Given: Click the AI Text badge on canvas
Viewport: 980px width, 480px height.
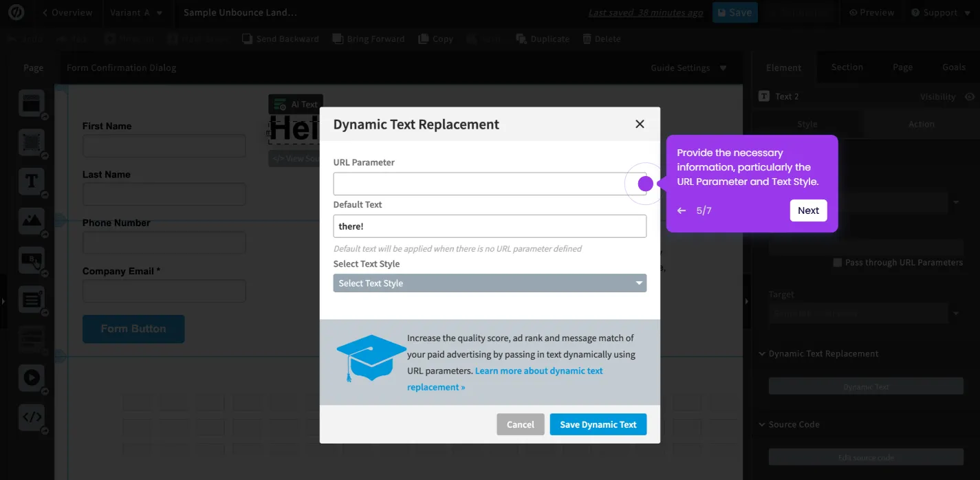Looking at the screenshot, I should pos(296,105).
